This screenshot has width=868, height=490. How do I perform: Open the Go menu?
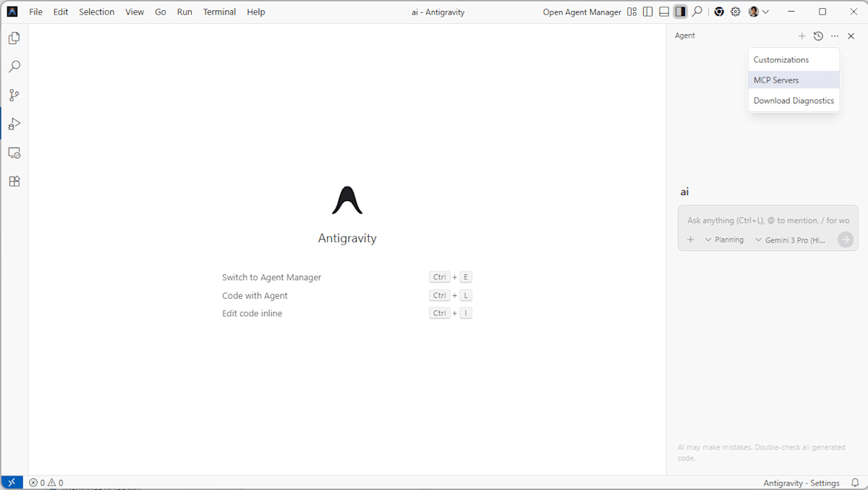[161, 12]
